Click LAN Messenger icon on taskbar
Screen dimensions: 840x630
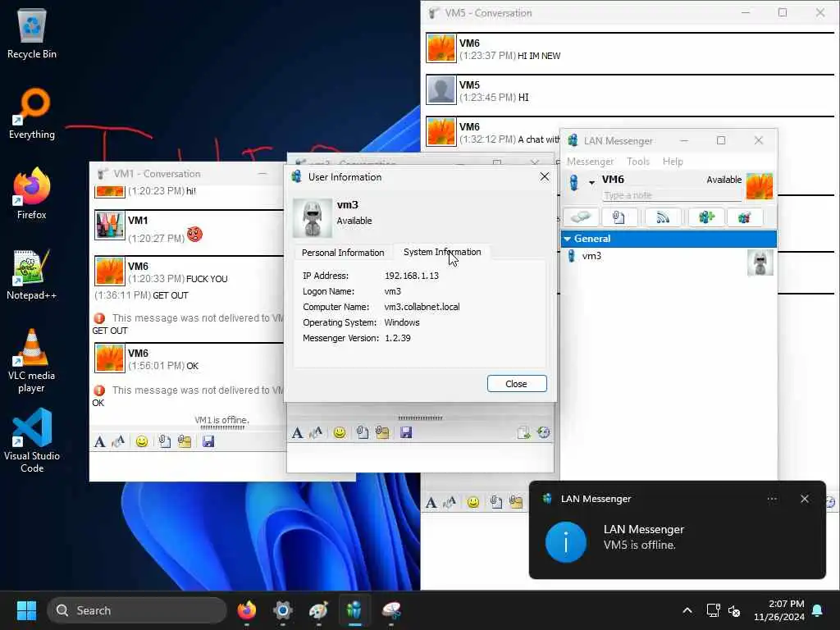point(354,610)
